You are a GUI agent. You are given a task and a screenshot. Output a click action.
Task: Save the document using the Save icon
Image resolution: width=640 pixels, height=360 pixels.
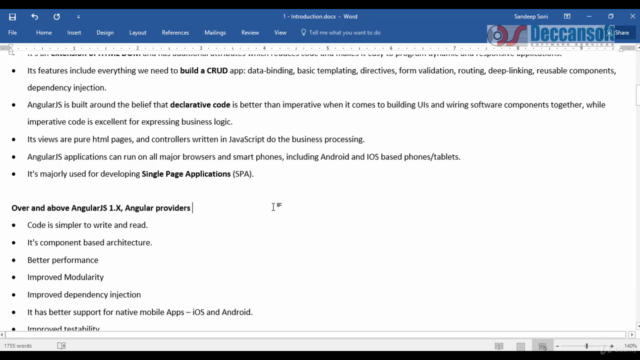(x=12, y=17)
